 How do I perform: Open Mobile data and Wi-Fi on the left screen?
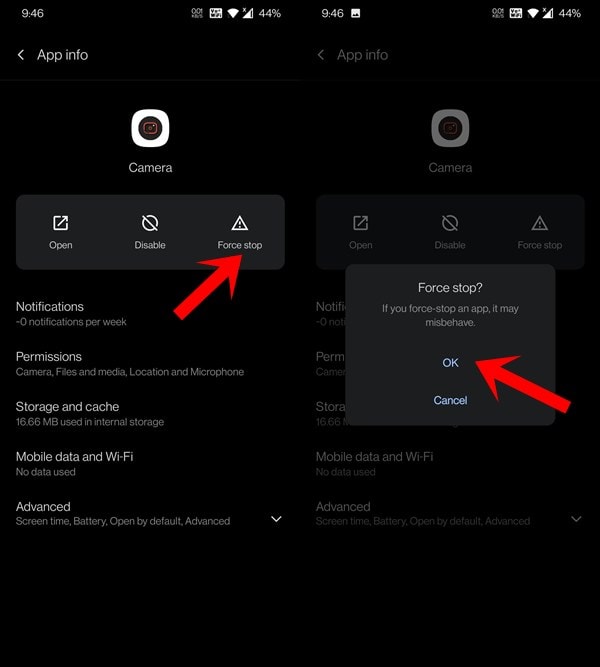pyautogui.click(x=150, y=464)
